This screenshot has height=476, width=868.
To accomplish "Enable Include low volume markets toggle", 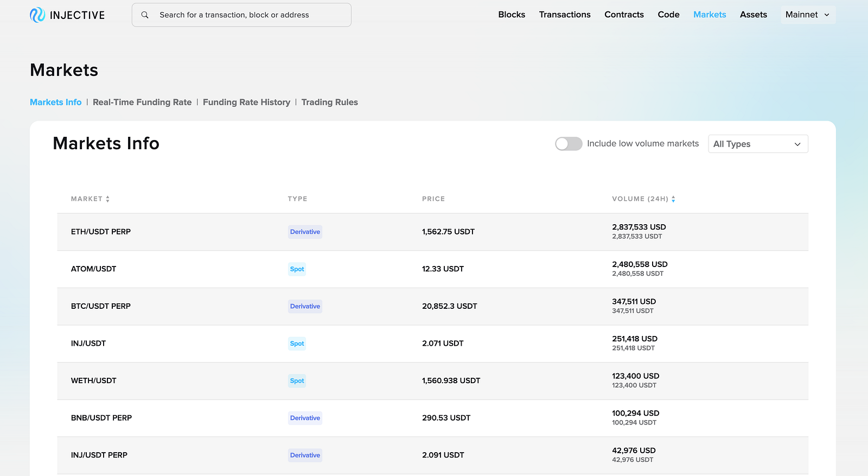I will pos(569,144).
